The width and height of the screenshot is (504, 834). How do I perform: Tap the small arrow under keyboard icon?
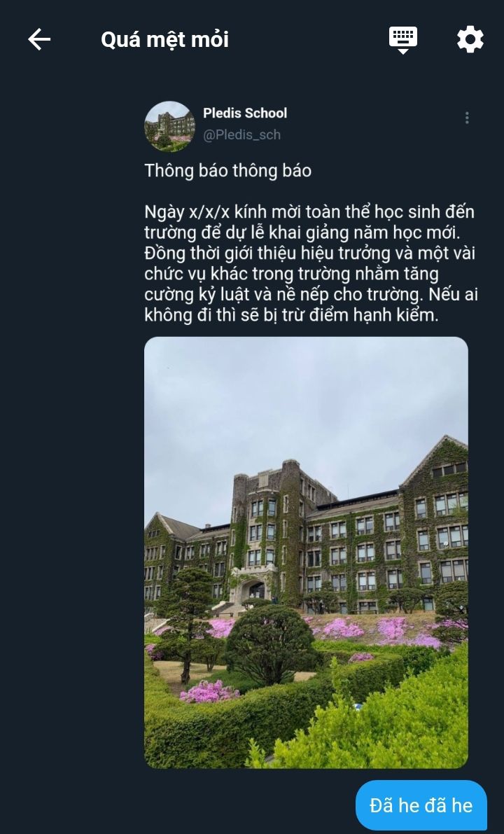pos(403,50)
